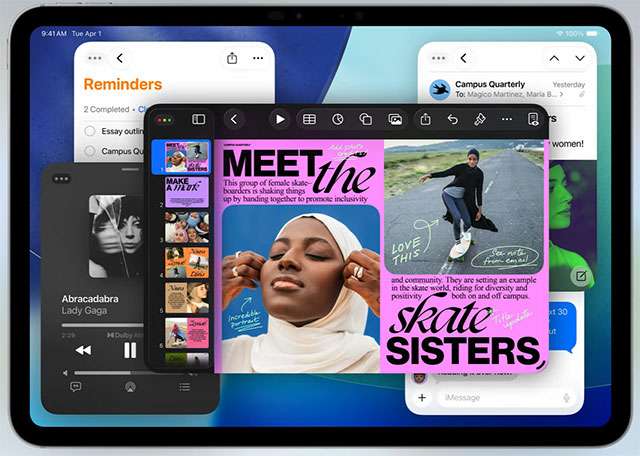The height and width of the screenshot is (456, 640).
Task: Share the Reminders list
Action: 232,58
